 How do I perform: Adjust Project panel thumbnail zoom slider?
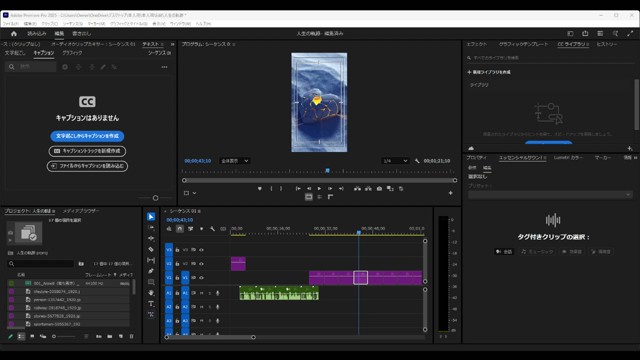(x=64, y=336)
